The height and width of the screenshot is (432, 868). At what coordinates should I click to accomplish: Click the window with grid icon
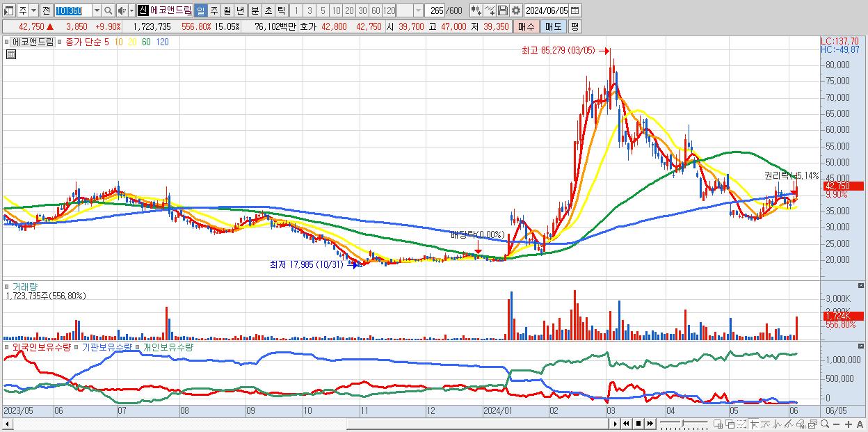tap(718, 424)
